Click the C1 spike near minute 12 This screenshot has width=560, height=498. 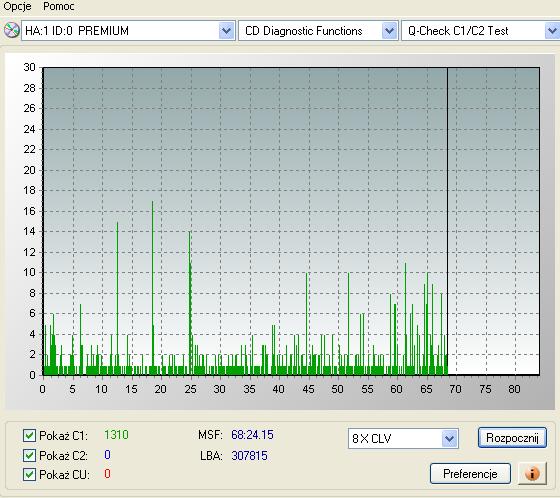[x=117, y=298]
